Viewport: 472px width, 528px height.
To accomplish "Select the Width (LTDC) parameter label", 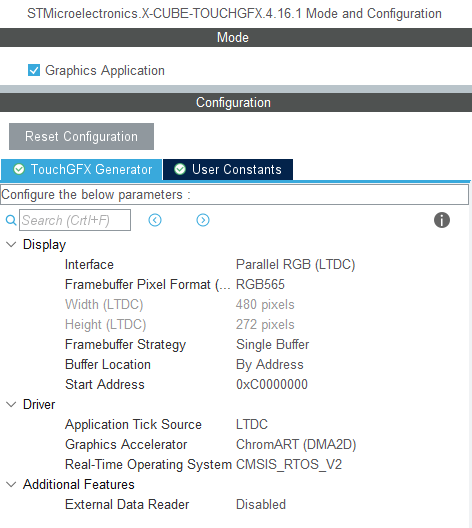I will point(104,304).
